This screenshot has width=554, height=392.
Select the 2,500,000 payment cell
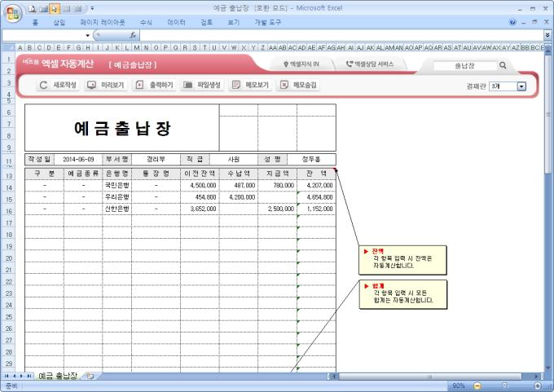277,209
